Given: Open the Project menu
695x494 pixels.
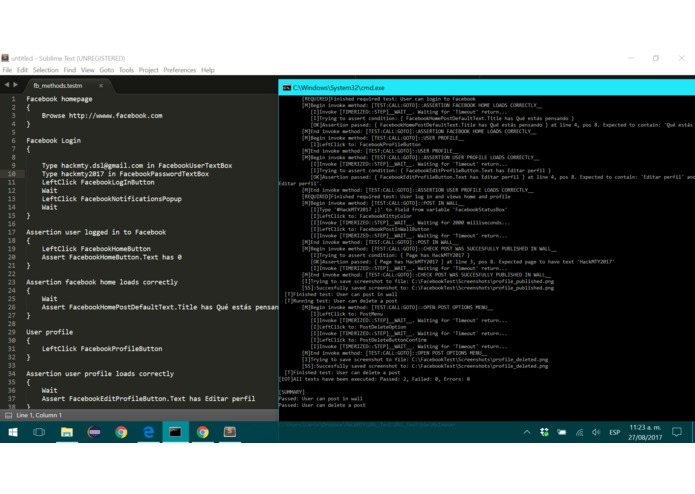Looking at the screenshot, I should [x=148, y=70].
